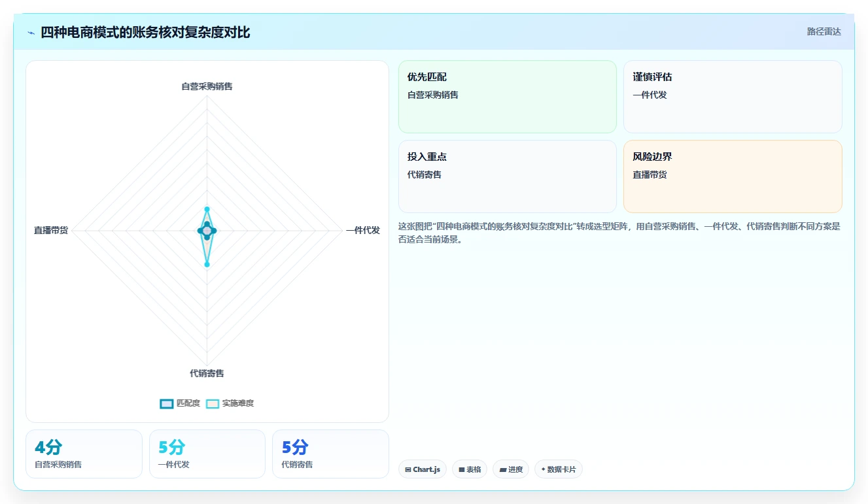Click 自营采购销售 text in 优先匹配 card
This screenshot has height=504, width=868.
(433, 95)
